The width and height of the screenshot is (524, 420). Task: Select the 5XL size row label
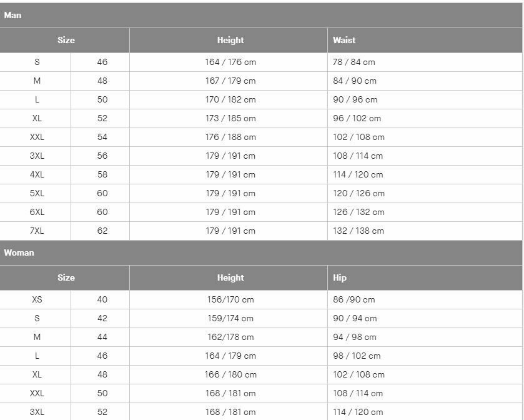(36, 193)
